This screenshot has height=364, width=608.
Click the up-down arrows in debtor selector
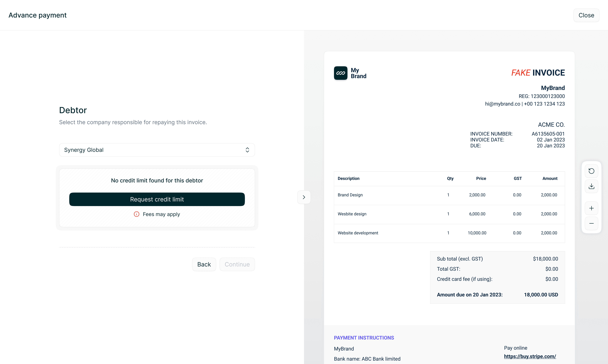(x=247, y=150)
